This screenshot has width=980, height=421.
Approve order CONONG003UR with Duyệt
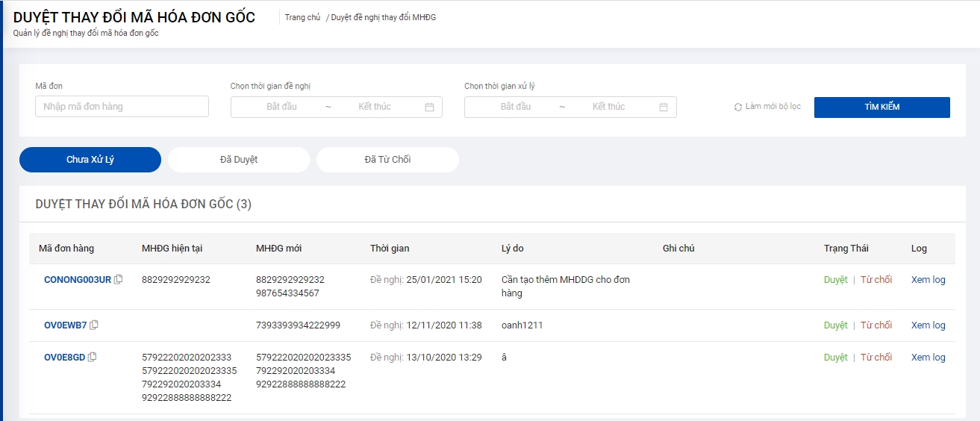(x=835, y=280)
